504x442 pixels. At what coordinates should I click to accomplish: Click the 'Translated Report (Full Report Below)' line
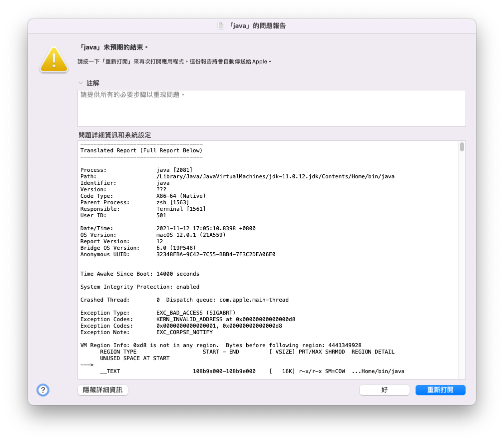[141, 150]
